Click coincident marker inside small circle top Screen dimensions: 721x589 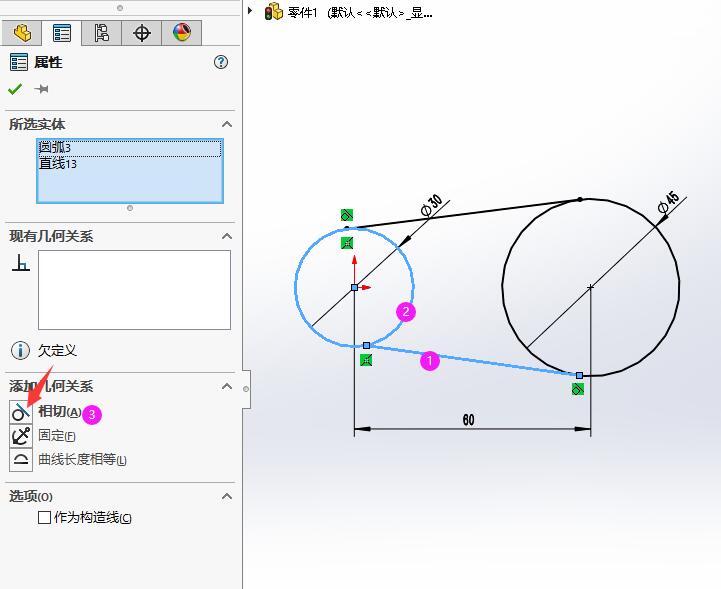click(347, 243)
